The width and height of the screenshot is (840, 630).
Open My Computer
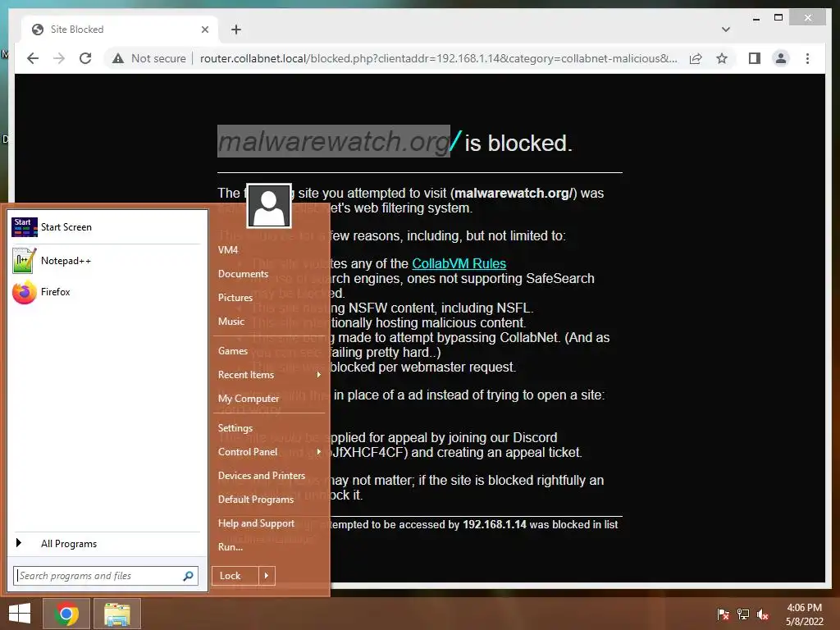click(x=248, y=399)
